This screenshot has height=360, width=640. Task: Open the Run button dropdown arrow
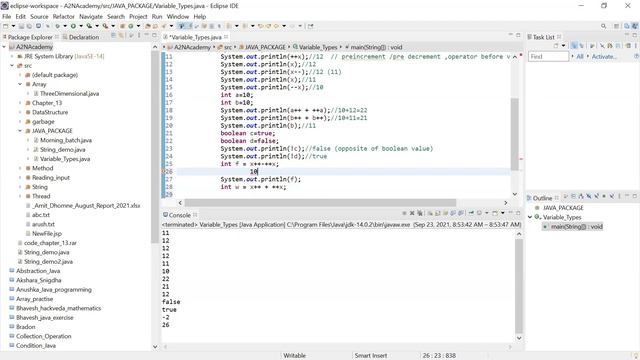click(x=81, y=26)
